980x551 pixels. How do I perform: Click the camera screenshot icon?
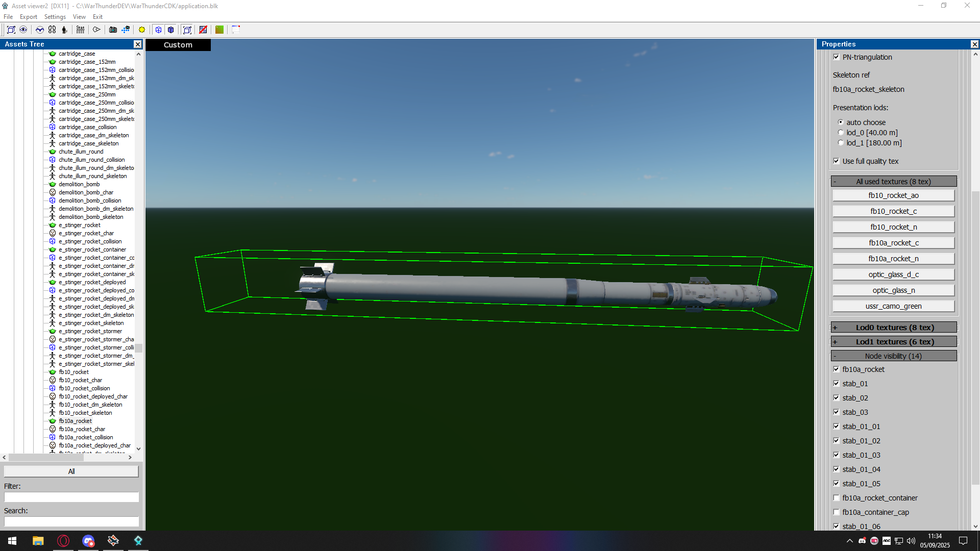[113, 30]
